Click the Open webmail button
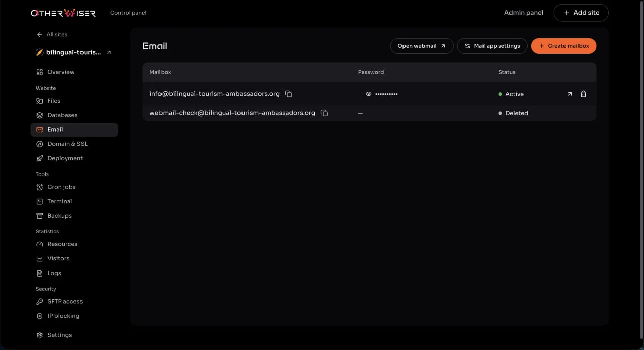 [422, 46]
